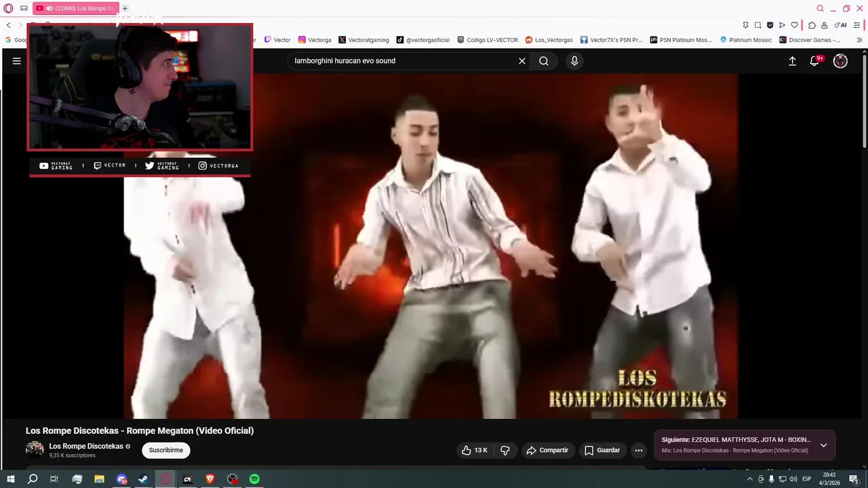Viewport: 868px width, 488px height.
Task: Open Easy Setup sliders icon
Action: [x=859, y=25]
